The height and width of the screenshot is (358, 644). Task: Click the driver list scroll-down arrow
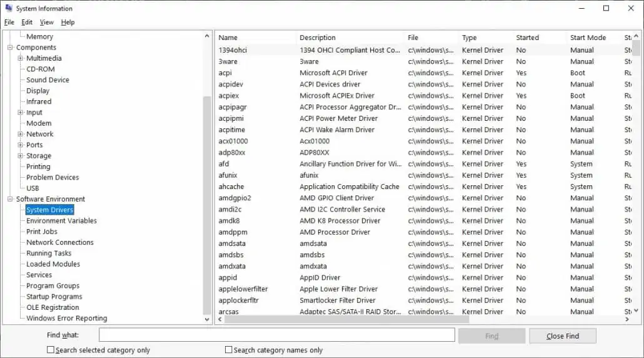(636, 310)
